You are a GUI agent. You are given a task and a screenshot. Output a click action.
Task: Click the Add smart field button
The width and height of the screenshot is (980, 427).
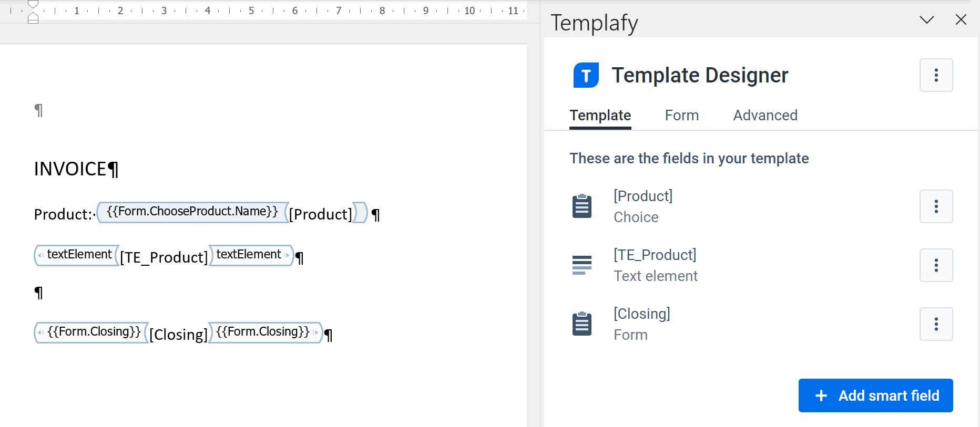pyautogui.click(x=875, y=395)
